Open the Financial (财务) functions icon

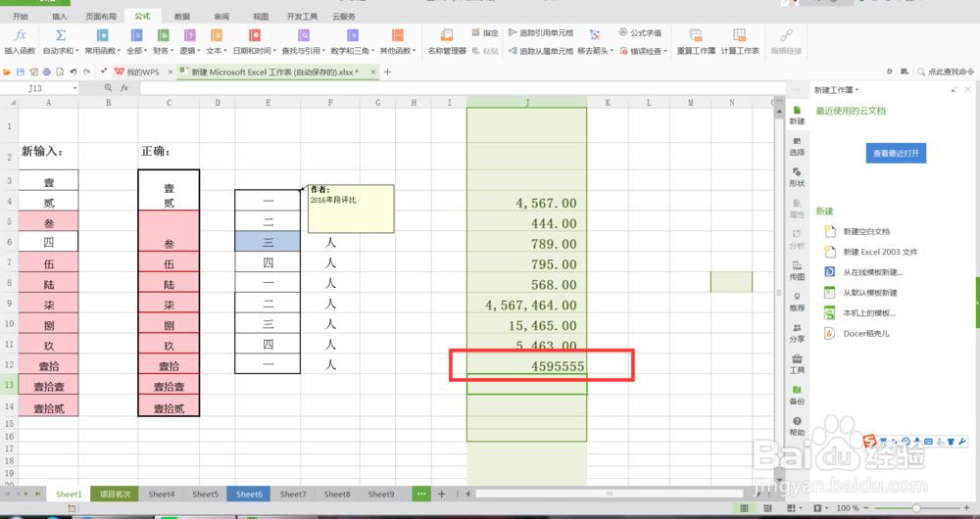coord(163,35)
